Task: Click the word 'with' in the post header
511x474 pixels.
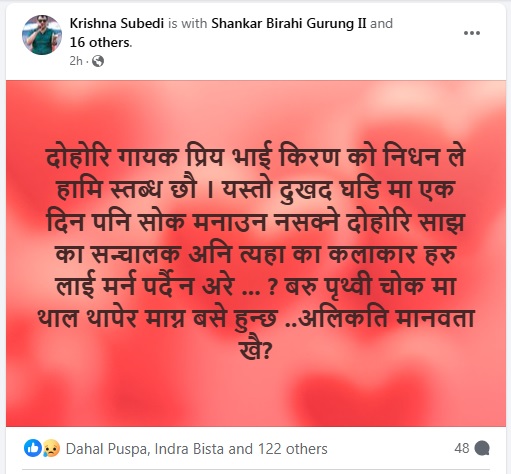Action: (194, 23)
